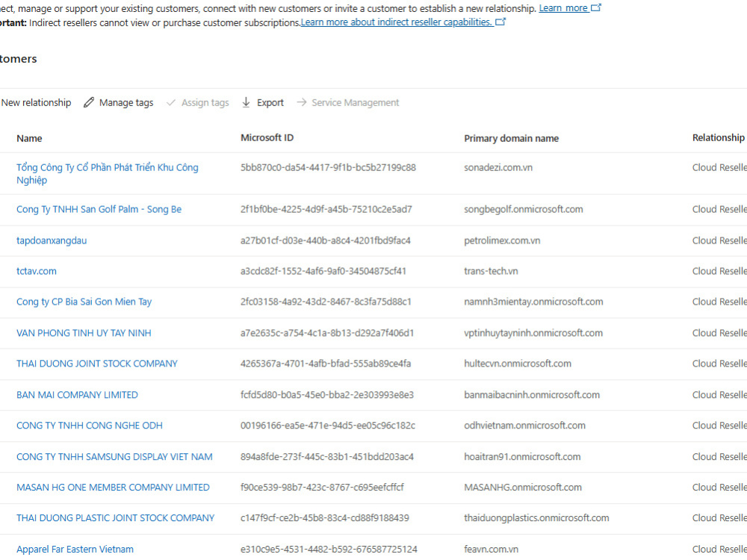Click domain sonadezi.com.vn
Screen dimensions: 747x560
point(498,167)
